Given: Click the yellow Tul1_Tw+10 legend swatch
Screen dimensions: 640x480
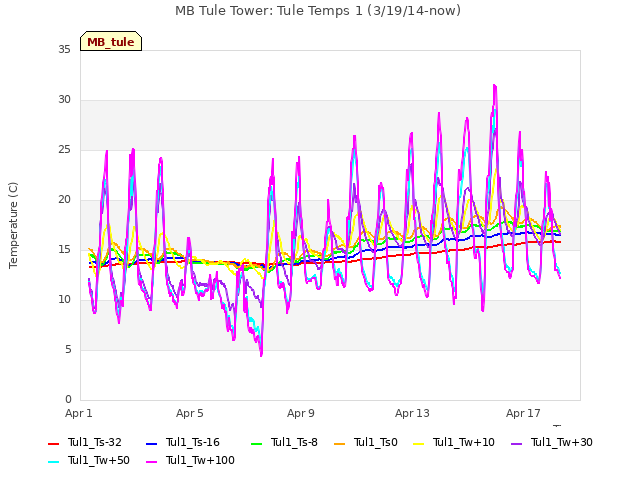Looking at the screenshot, I should coord(418,443).
